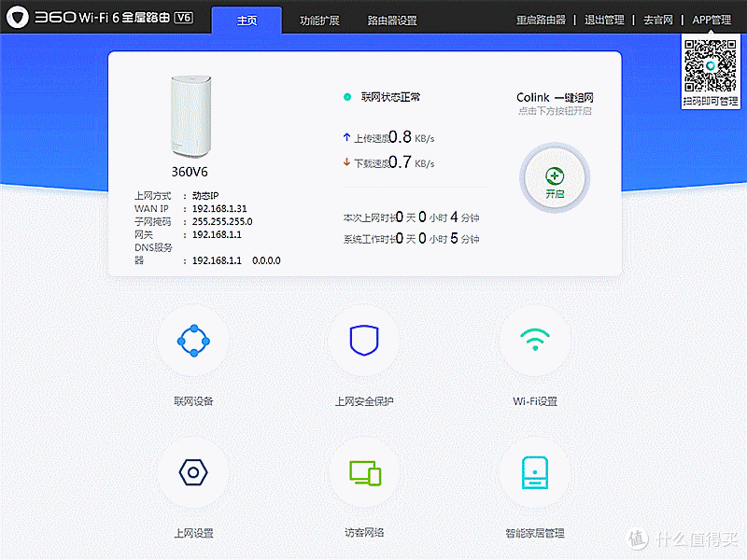Click APP管理 link

(x=712, y=20)
